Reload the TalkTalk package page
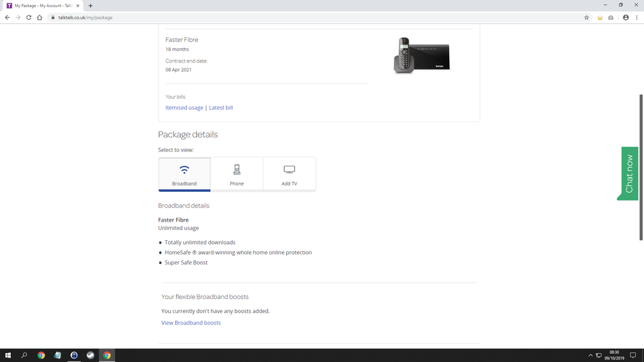The width and height of the screenshot is (644, 362). pos(28,17)
